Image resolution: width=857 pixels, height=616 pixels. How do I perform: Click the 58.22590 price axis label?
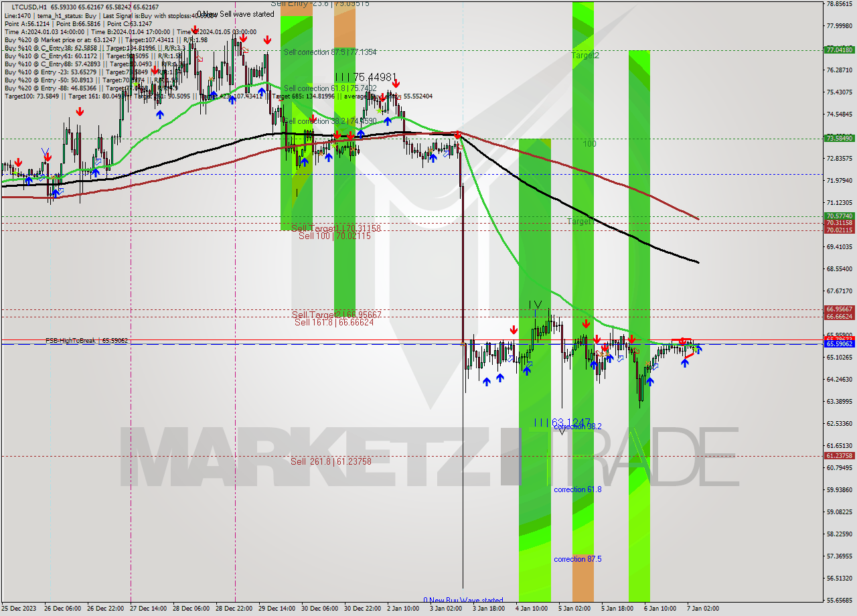pyautogui.click(x=840, y=534)
